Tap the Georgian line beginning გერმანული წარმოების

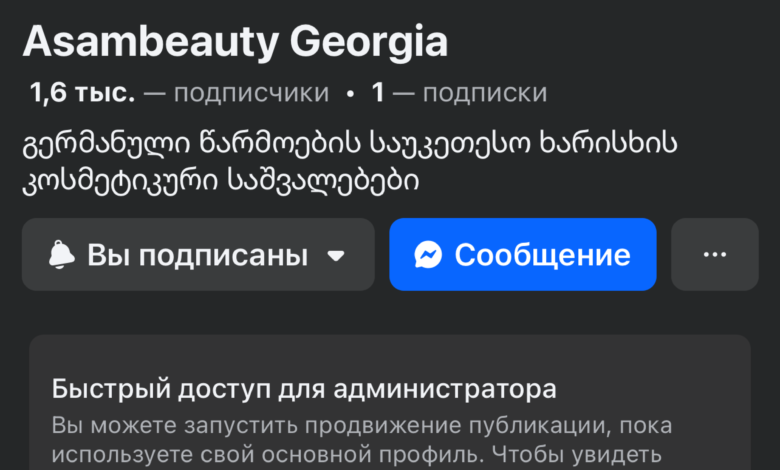click(x=350, y=145)
